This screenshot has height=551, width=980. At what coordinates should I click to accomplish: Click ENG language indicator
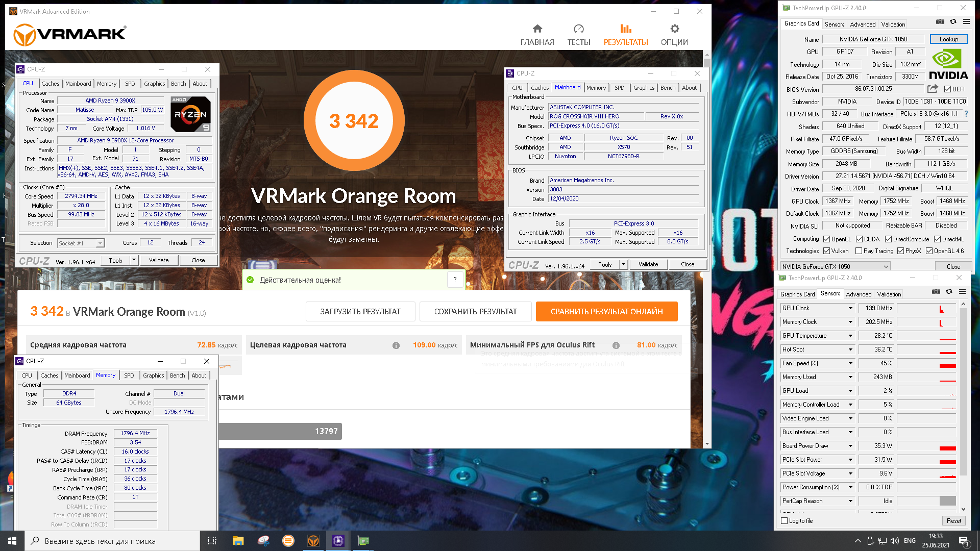[x=910, y=541]
